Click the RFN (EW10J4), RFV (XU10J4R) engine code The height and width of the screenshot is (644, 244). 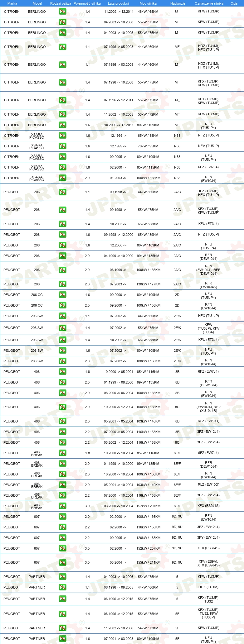click(208, 407)
